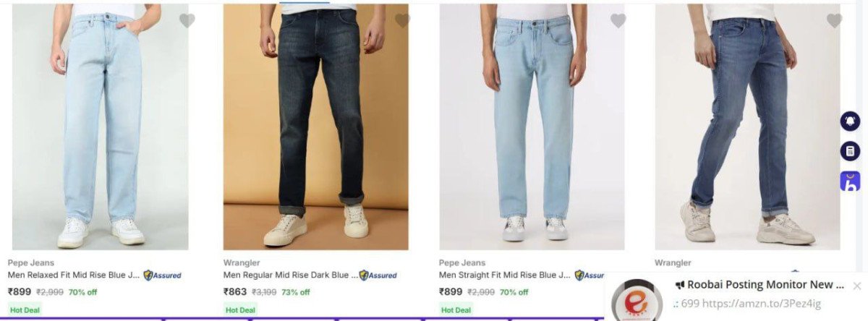Click heart icon on fourth Wrangler jeans
This screenshot has height=321, width=868.
point(834,21)
